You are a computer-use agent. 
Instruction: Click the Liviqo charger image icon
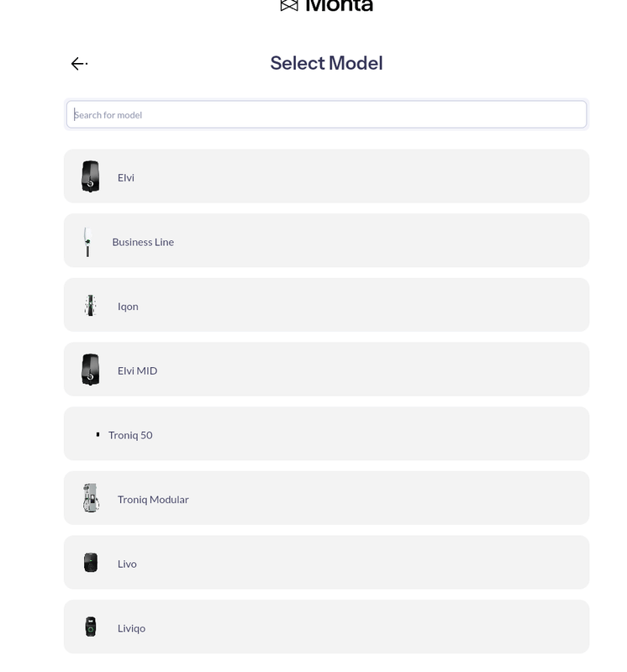point(91,627)
